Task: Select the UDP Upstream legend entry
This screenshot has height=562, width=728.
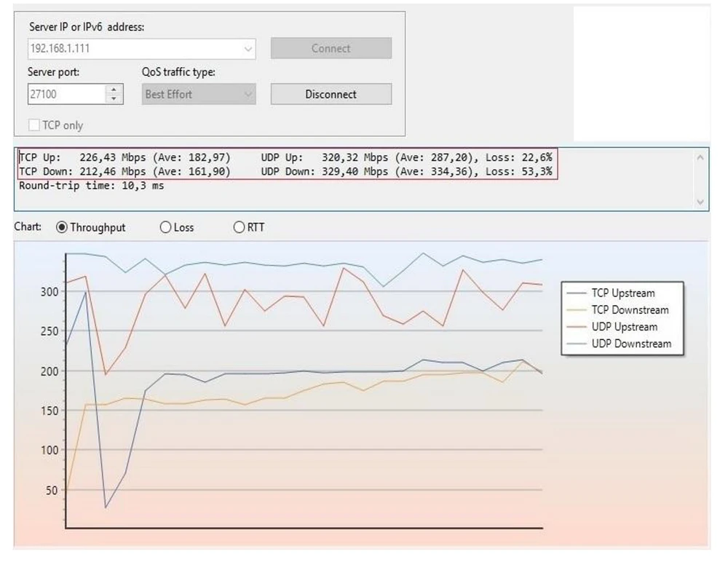Action: (624, 327)
